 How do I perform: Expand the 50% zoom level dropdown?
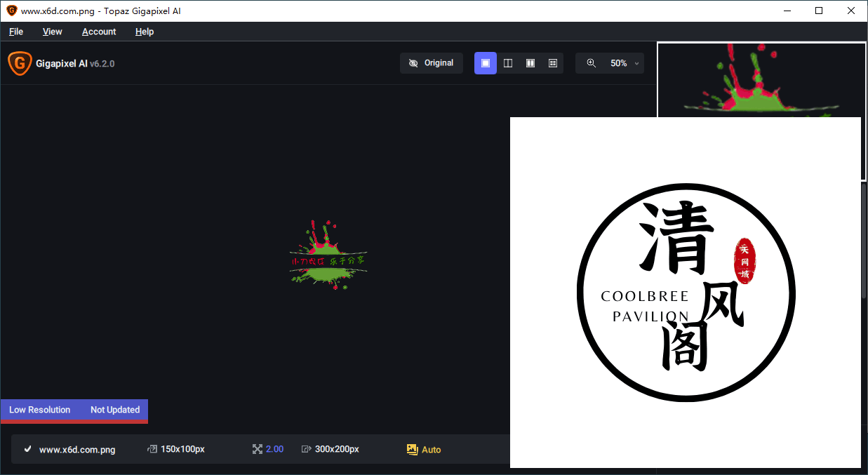(625, 63)
